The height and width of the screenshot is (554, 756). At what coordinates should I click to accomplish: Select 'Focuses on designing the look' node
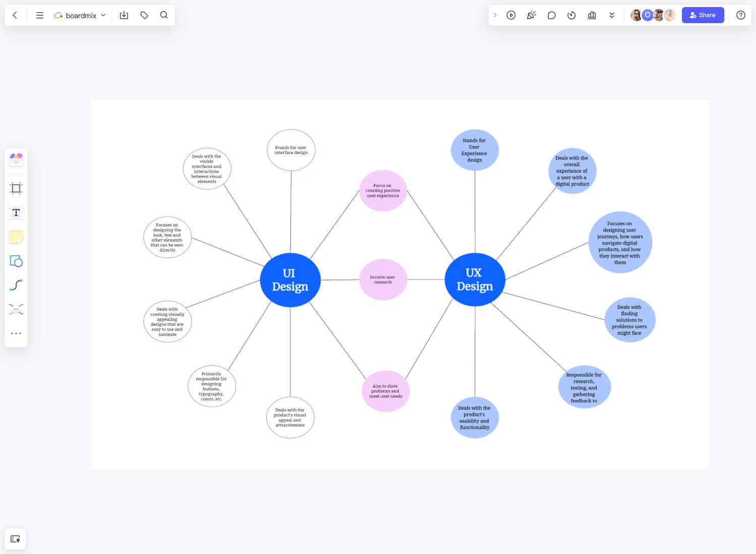167,237
